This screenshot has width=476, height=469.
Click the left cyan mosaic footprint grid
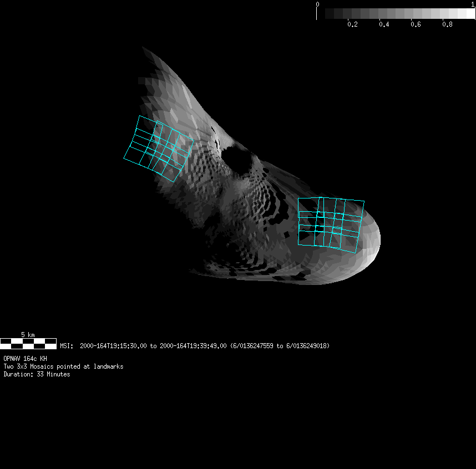click(159, 149)
